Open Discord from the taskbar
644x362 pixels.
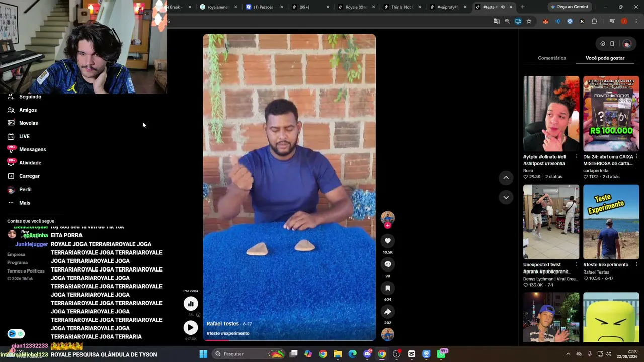pos(367,354)
